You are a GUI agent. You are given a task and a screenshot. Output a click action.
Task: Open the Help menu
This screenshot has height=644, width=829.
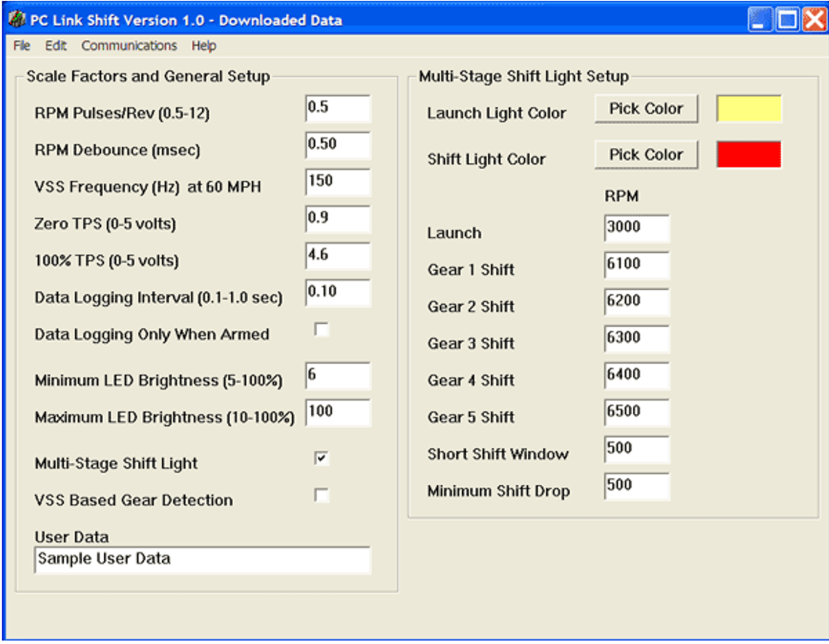coord(203,46)
